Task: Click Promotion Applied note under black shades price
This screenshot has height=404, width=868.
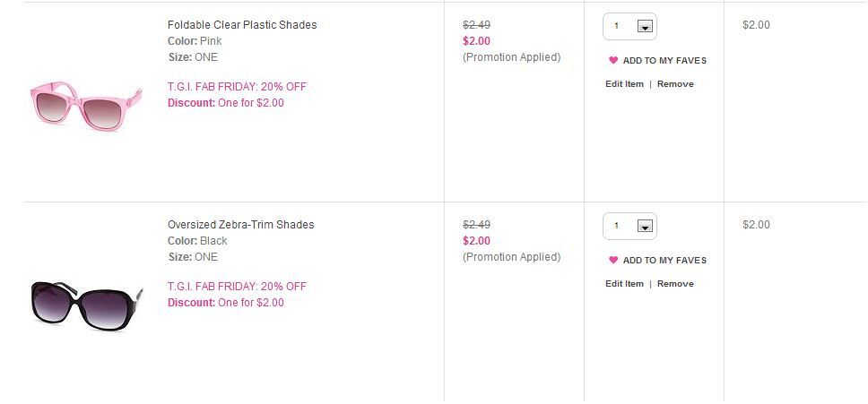Action: click(x=511, y=257)
